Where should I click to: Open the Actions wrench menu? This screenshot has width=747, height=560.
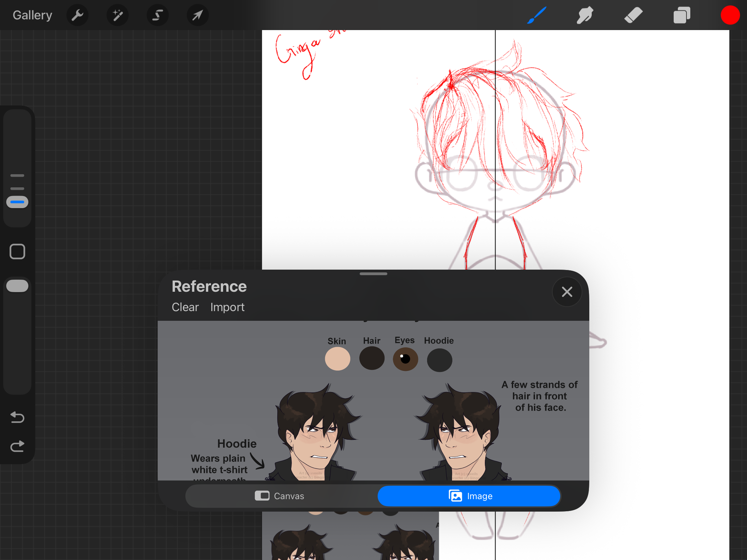point(77,15)
